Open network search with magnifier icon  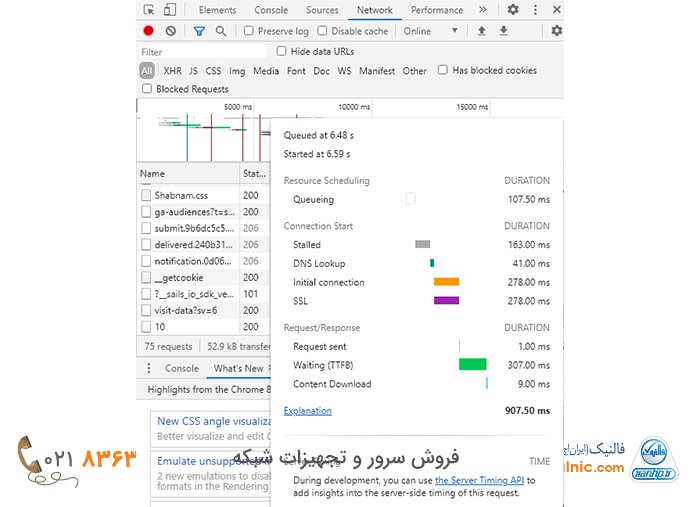221,31
